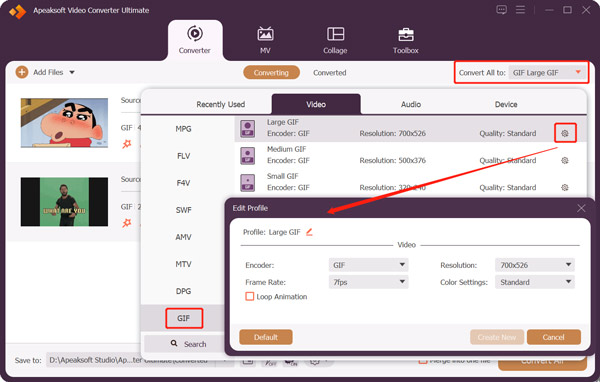Click the Apeaksoft logo icon
This screenshot has height=382, width=600.
pyautogui.click(x=18, y=11)
